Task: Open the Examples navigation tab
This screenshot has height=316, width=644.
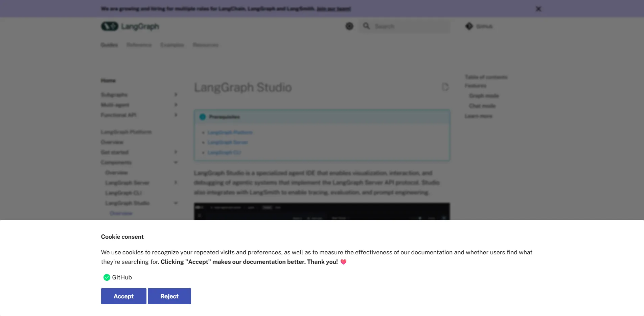Action: (172, 45)
